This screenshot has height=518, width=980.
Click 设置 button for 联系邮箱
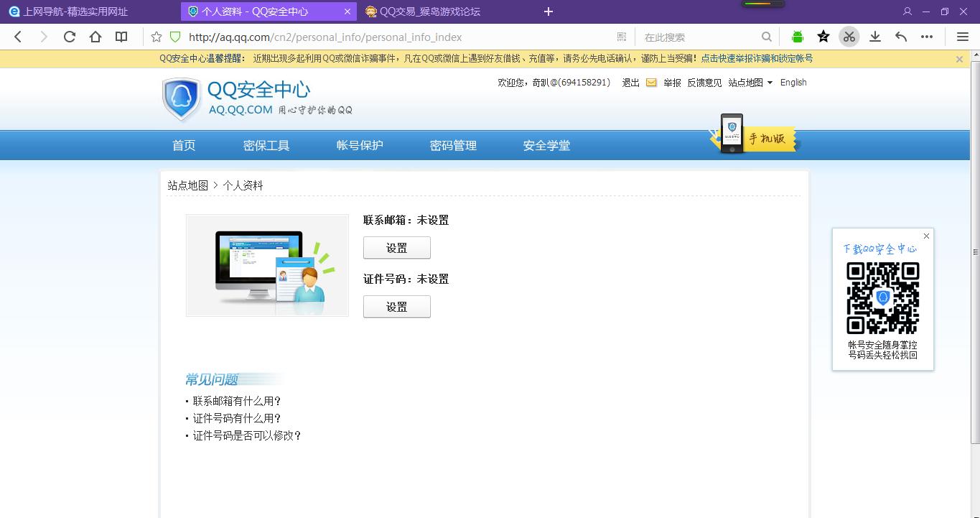click(x=397, y=248)
